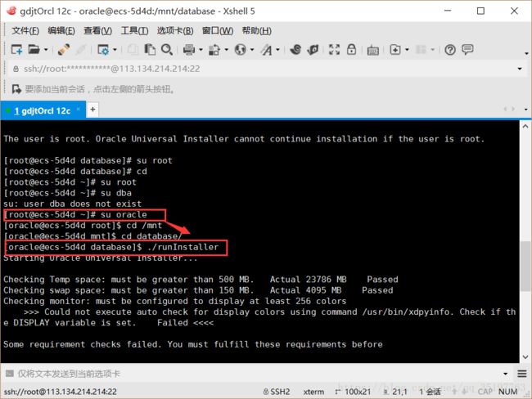Click the Paste clipboard icon
Image resolution: width=532 pixels, height=399 pixels.
(x=150, y=50)
